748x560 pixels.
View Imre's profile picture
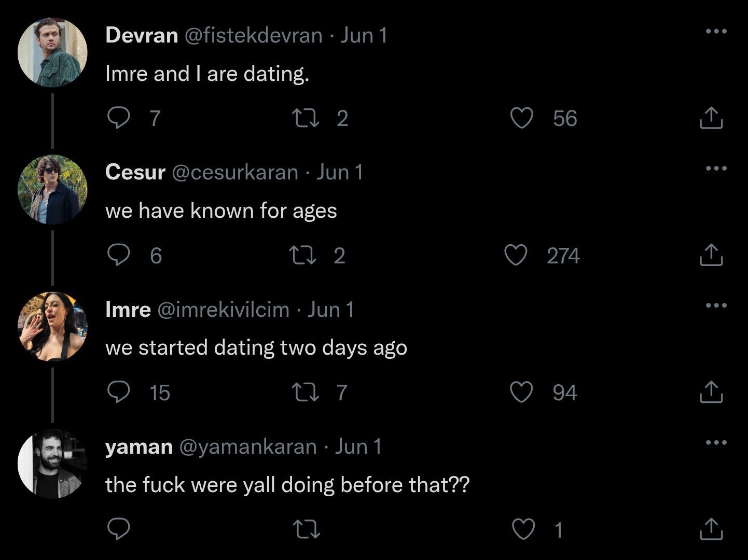click(52, 326)
